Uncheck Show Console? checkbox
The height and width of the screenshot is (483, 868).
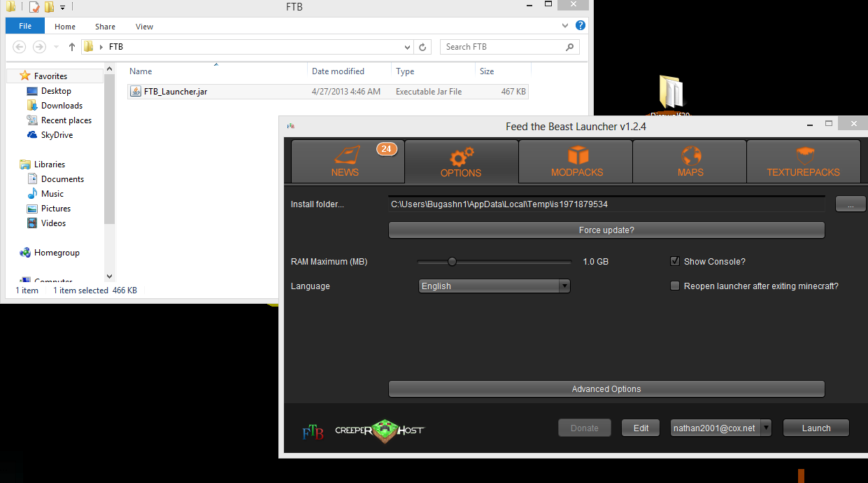[x=675, y=261]
